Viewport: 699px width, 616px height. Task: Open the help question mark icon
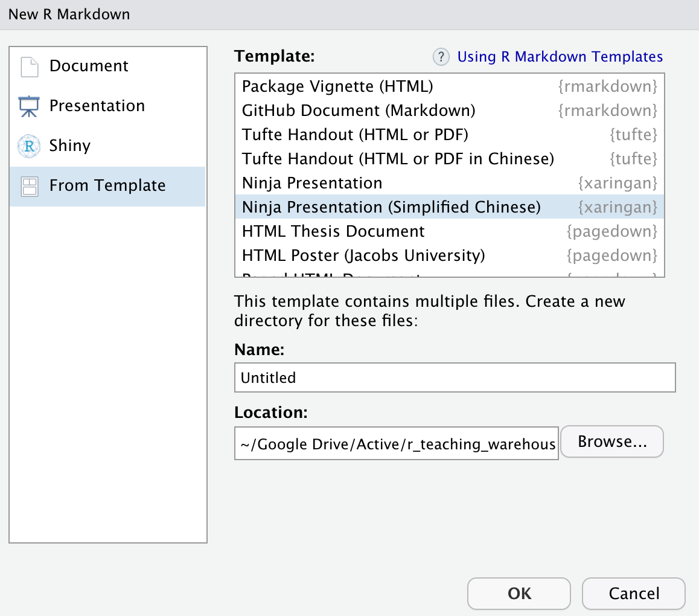pyautogui.click(x=441, y=57)
